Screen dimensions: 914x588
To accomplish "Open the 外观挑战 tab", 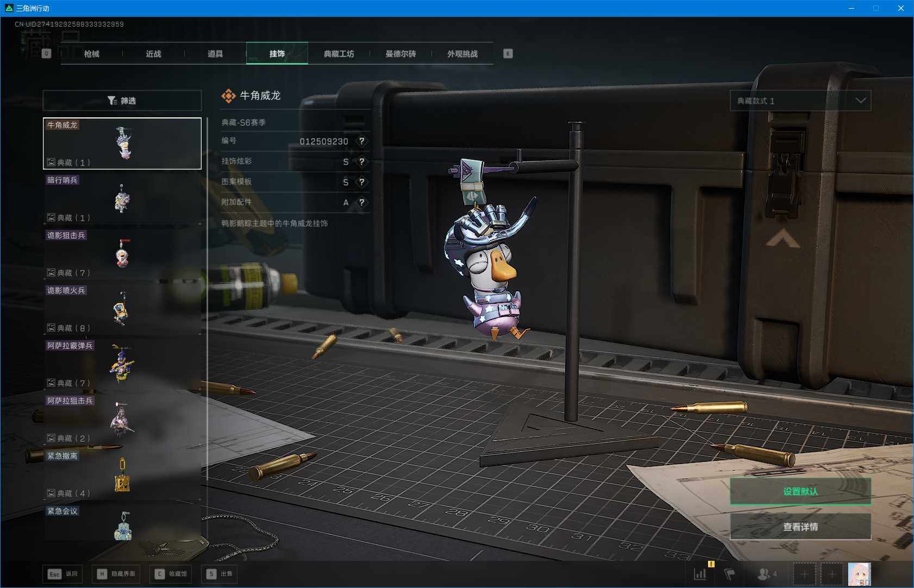I will coord(462,54).
